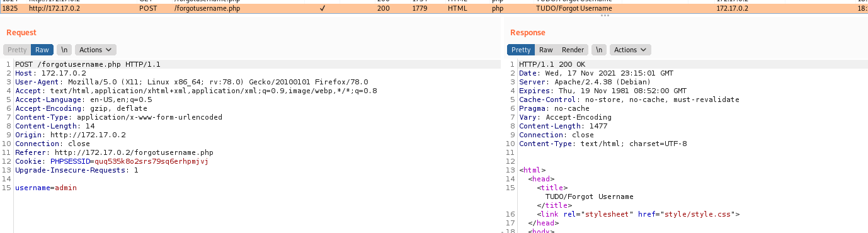868x233 pixels.
Task: Click the Host: 172.17.0.2 header line
Action: [50, 73]
